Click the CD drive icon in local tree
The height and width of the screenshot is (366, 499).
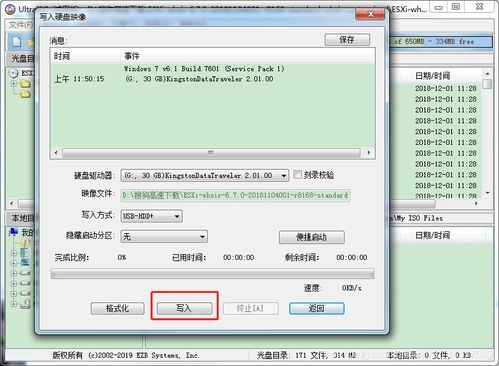pos(26,304)
